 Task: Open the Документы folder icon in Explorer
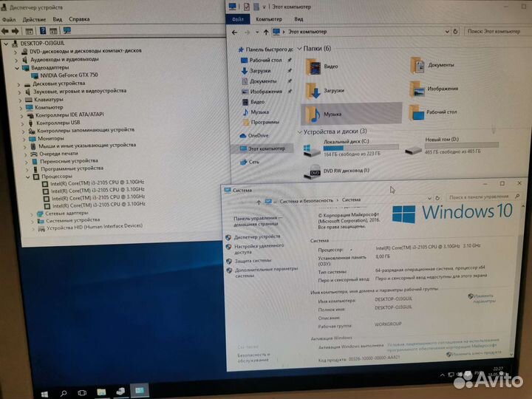tap(417, 65)
